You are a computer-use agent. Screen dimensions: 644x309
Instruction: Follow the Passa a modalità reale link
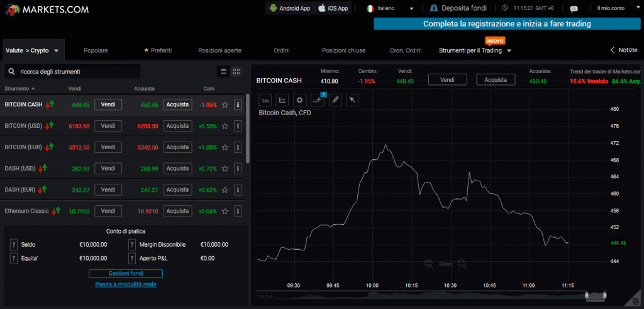pos(126,284)
